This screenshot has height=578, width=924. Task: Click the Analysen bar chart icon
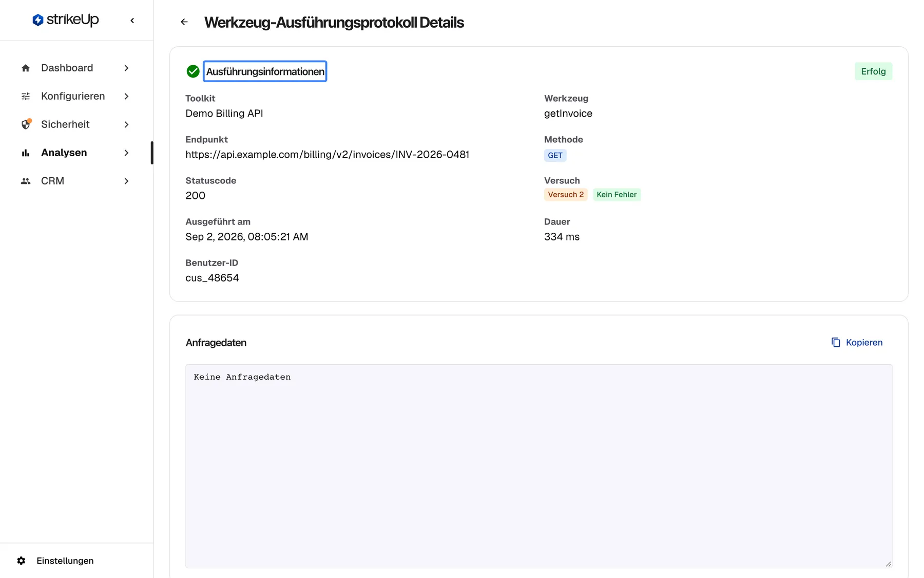[x=26, y=153]
